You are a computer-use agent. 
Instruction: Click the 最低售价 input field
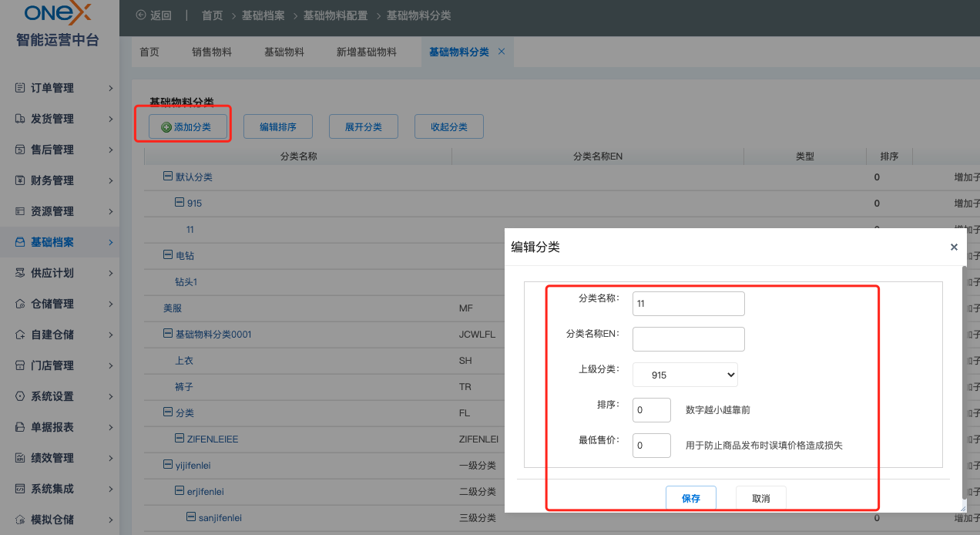coord(652,446)
